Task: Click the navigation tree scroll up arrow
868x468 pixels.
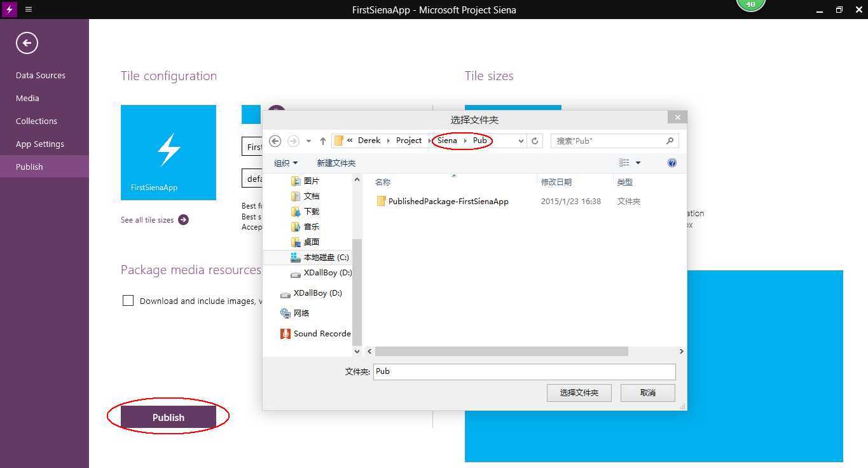Action: pos(357,181)
